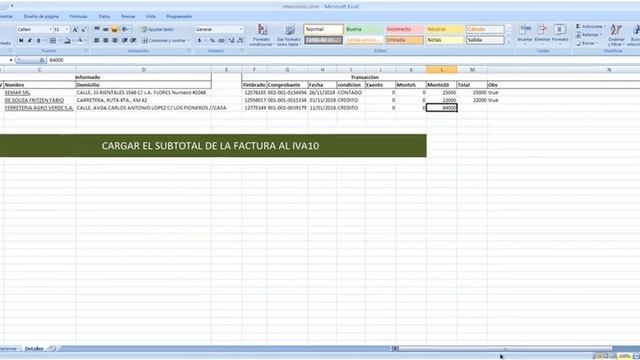Viewport: 640px width, 360px height.
Task: Open Programador ribbon tab
Action: point(179,16)
